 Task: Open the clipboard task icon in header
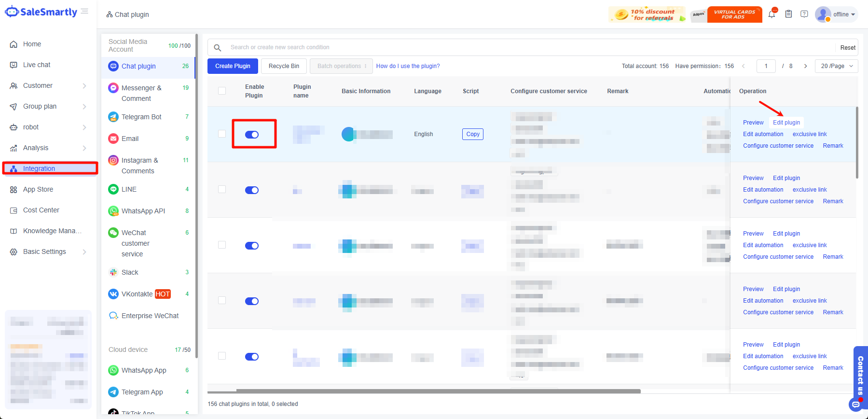(788, 14)
